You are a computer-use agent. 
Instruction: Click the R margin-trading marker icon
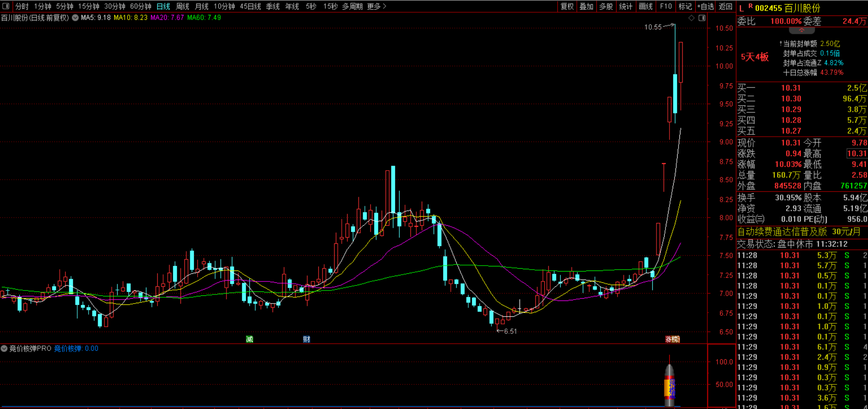click(750, 6)
